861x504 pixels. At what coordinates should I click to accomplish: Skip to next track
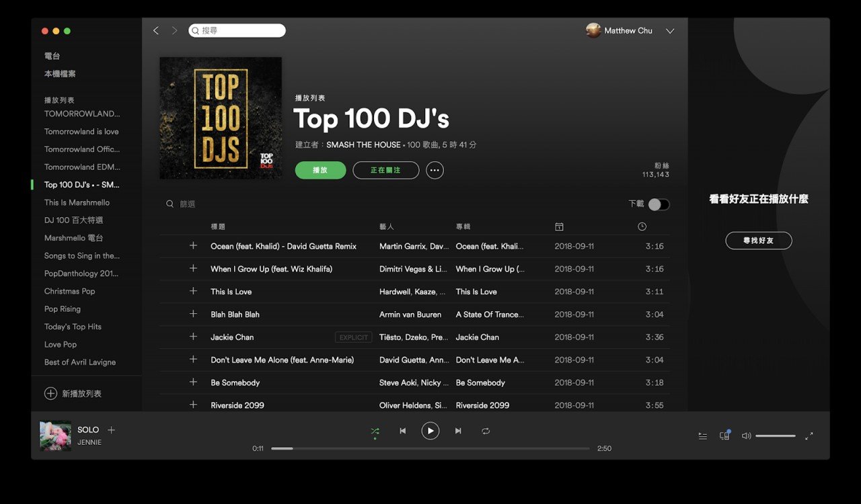coord(458,431)
